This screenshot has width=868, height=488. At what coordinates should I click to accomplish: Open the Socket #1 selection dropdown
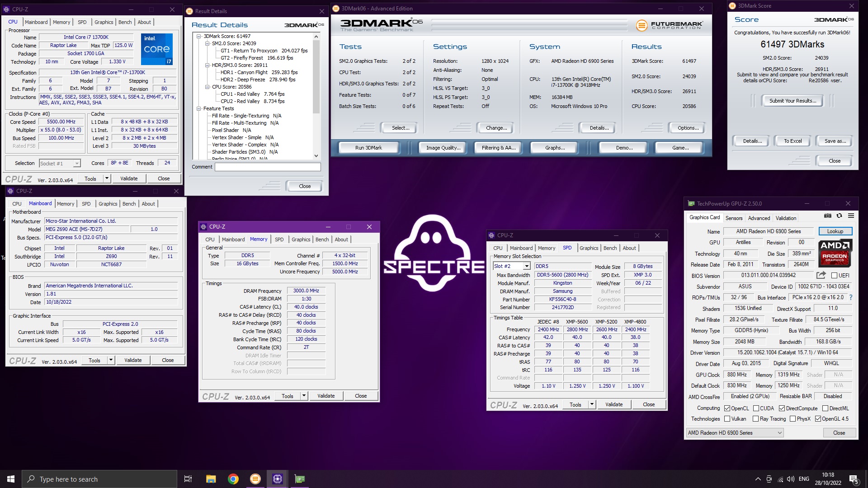[x=60, y=163]
